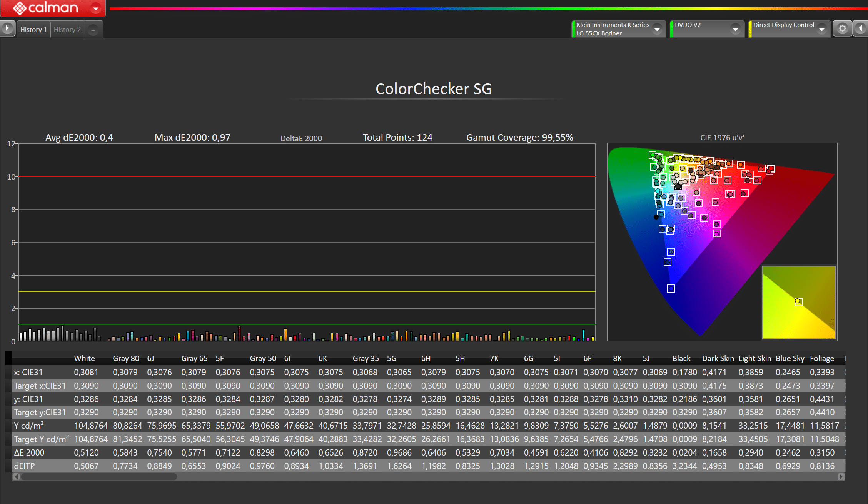Viewport: 868px width, 504px height.
Task: Add a new history tab with plus
Action: pyautogui.click(x=93, y=30)
